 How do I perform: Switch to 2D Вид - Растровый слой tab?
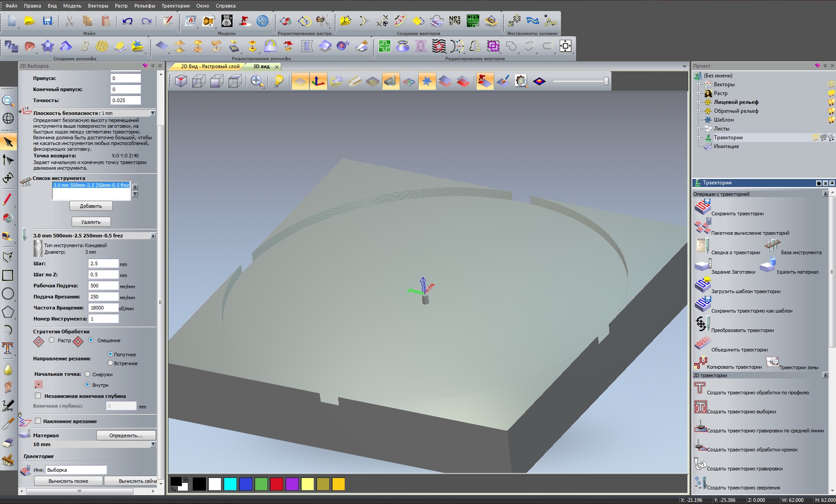click(210, 66)
